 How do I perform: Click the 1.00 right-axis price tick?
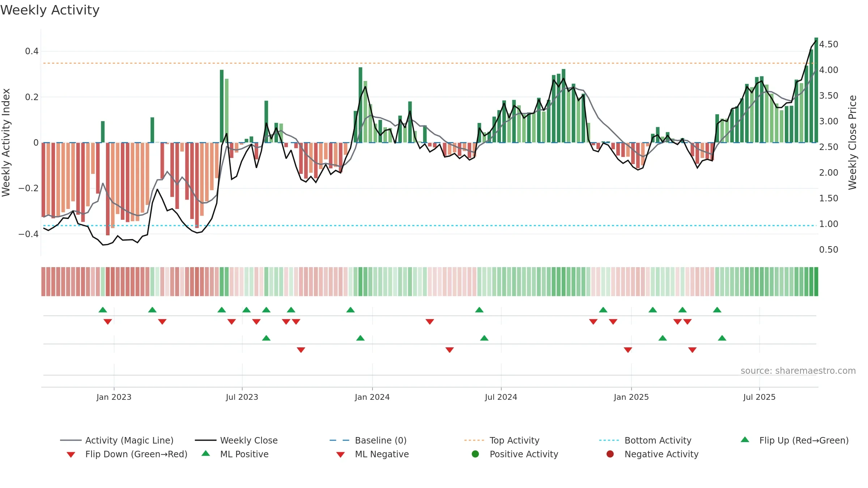829,224
